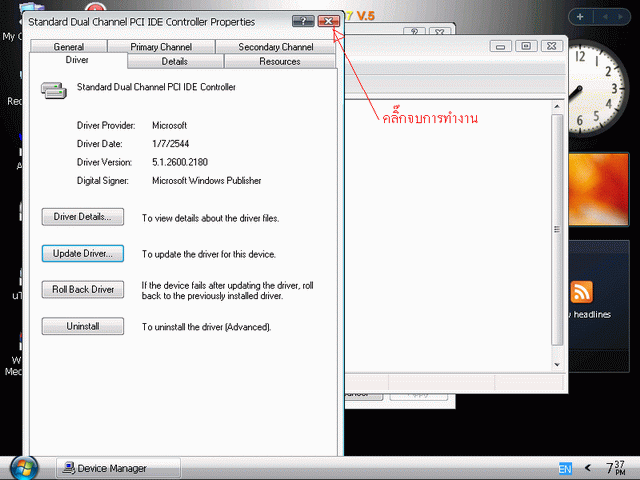640x480 pixels.
Task: Open the Details tab
Action: click(x=175, y=61)
